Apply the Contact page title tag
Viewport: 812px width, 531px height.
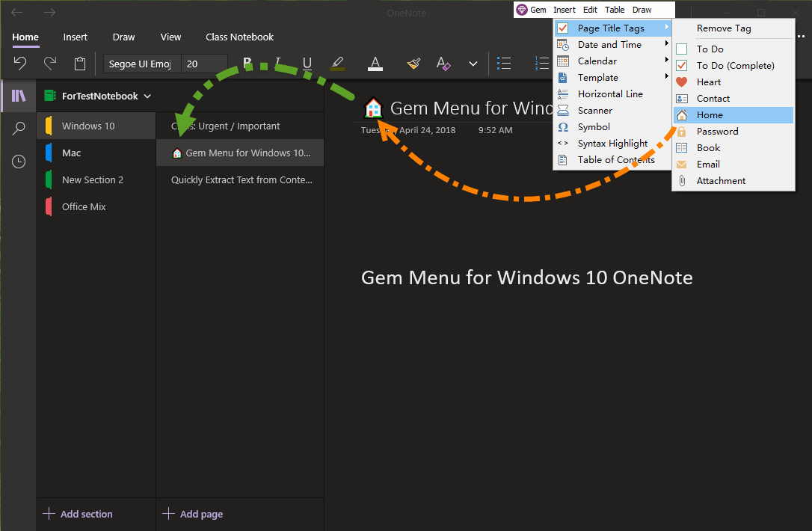pyautogui.click(x=733, y=99)
